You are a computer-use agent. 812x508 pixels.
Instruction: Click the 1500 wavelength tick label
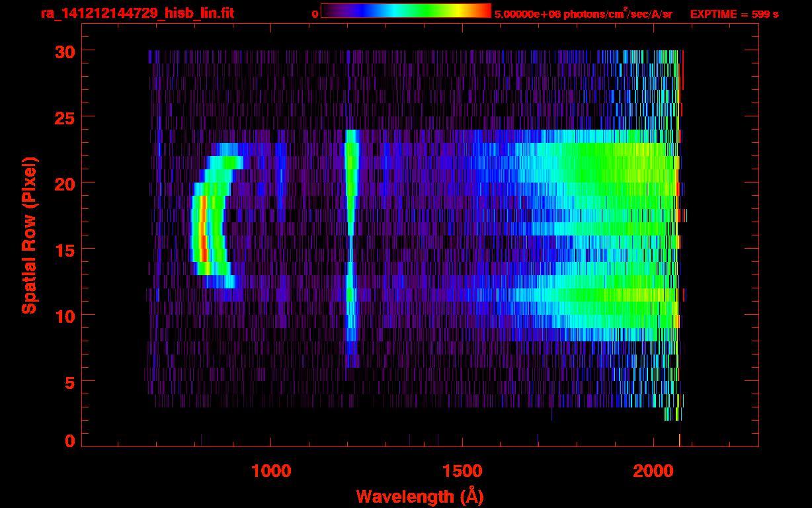pos(462,471)
